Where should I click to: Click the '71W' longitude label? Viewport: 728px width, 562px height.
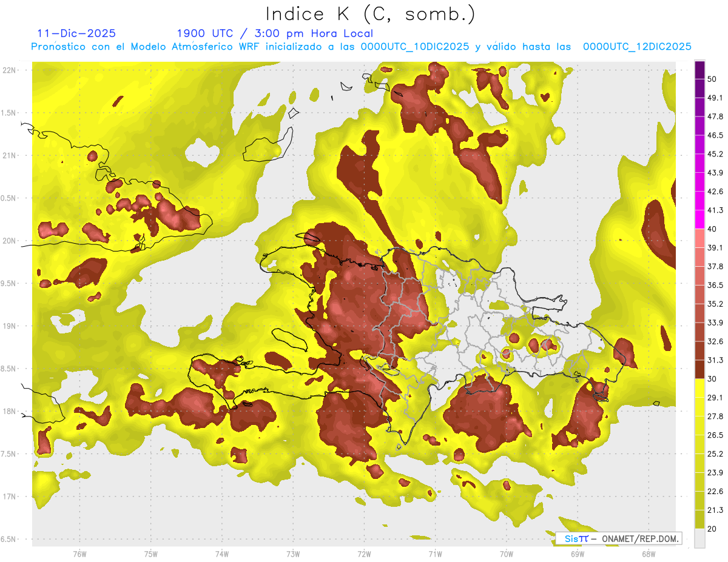[435, 554]
